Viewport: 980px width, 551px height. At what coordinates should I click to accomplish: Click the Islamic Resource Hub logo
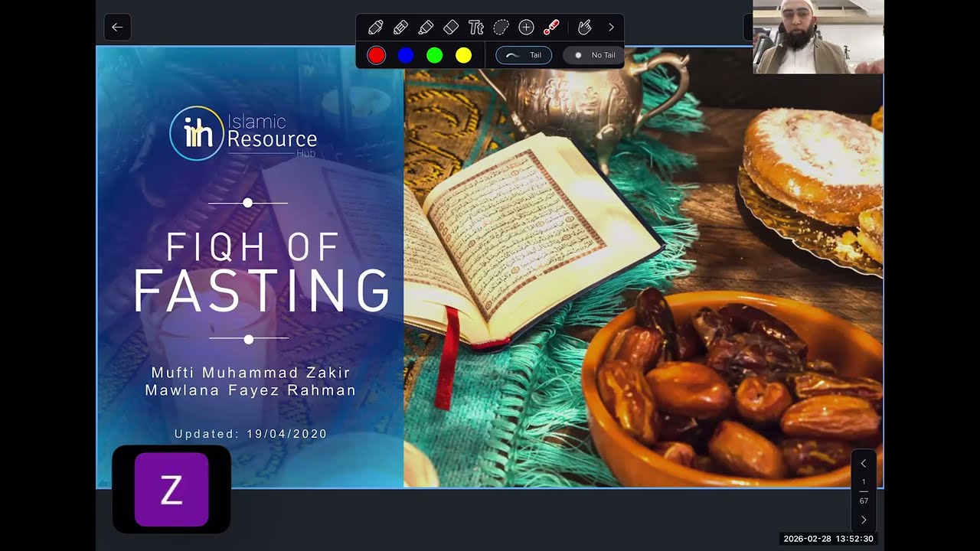tap(243, 133)
